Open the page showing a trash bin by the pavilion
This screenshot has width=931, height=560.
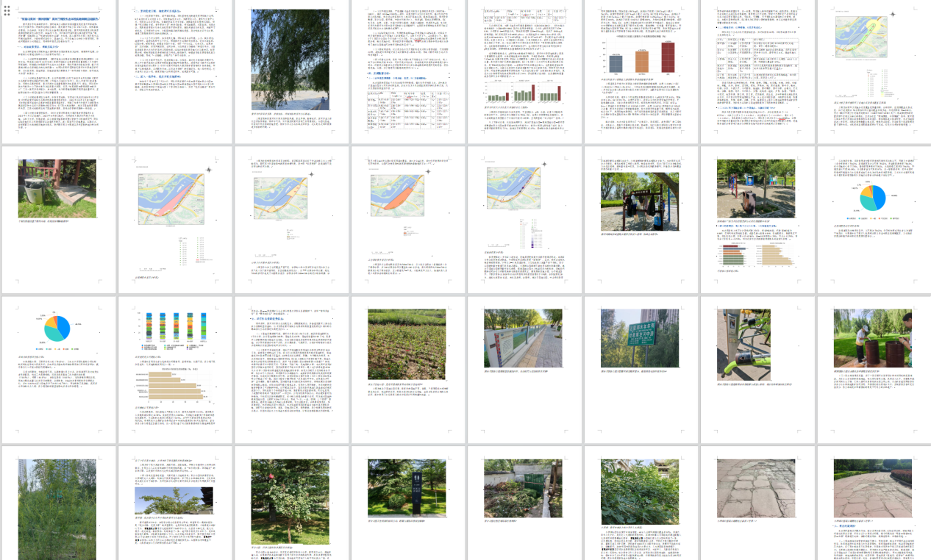[60, 220]
